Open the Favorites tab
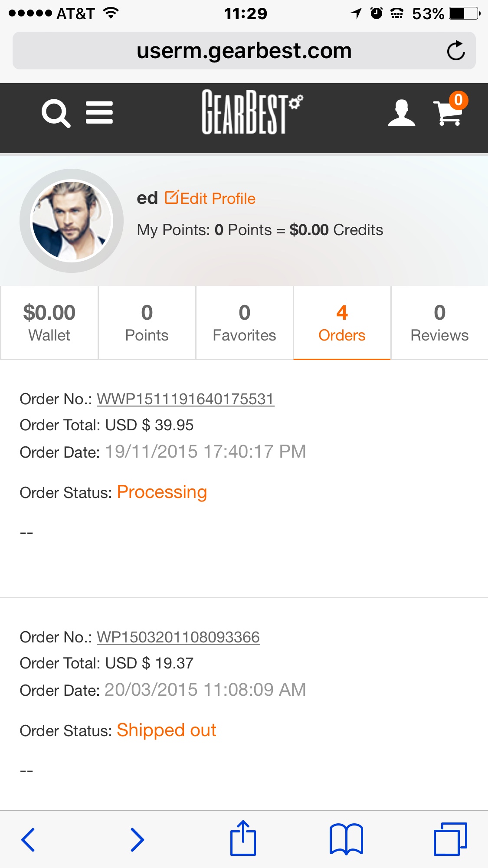 point(245,323)
